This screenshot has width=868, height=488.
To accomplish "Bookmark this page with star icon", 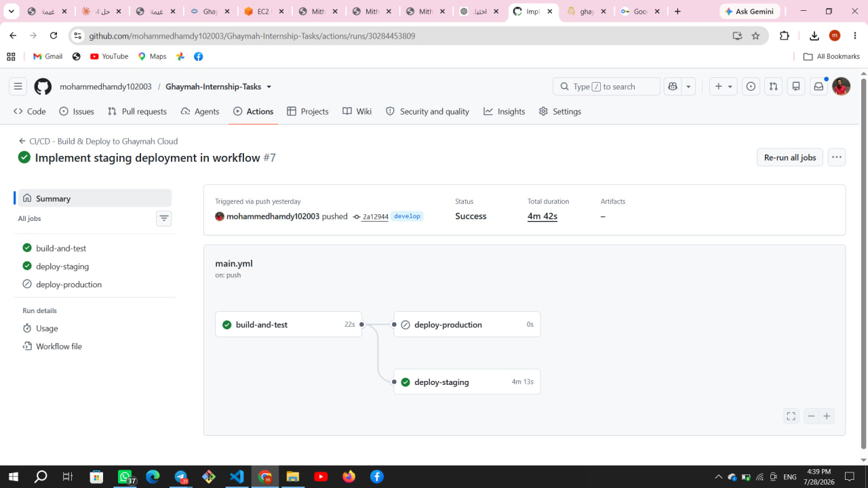I will click(755, 36).
